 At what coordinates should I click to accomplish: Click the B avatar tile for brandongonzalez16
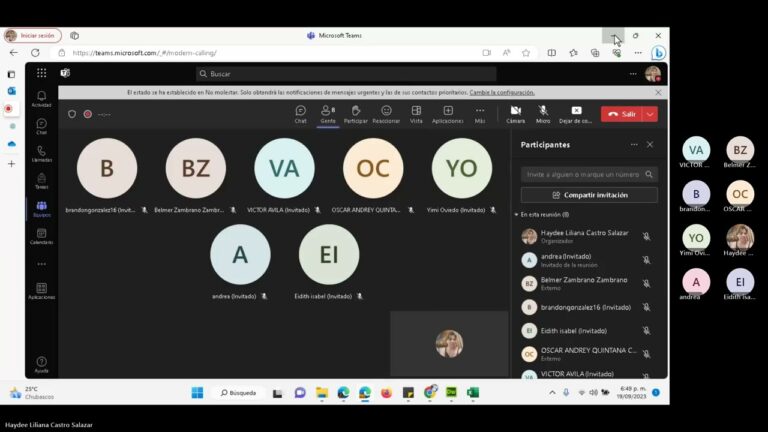(107, 168)
